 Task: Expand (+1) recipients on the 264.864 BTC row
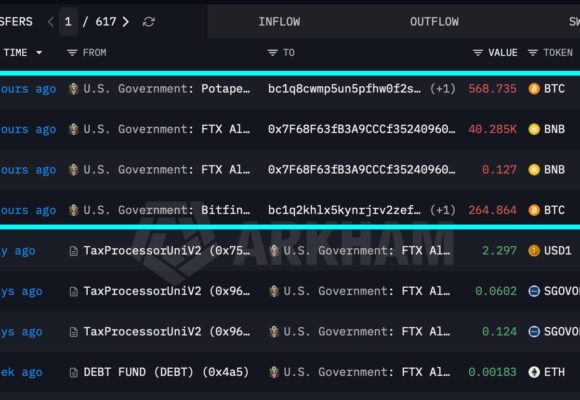tap(442, 210)
